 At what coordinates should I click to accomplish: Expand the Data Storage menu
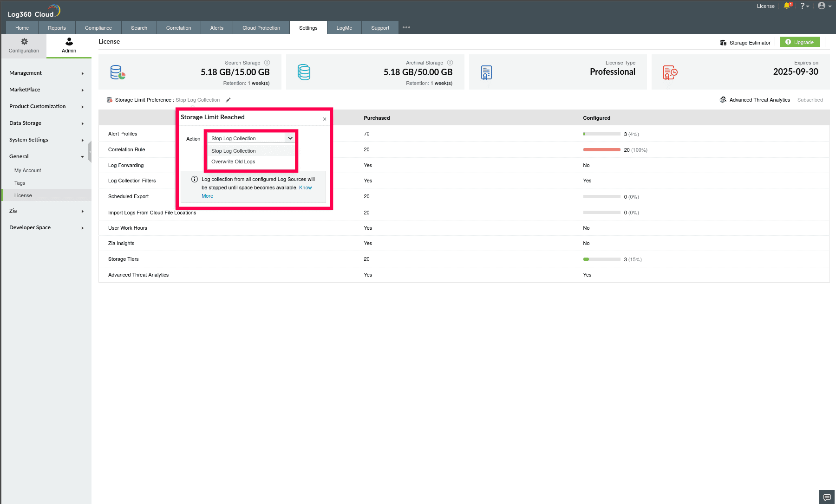click(x=46, y=123)
